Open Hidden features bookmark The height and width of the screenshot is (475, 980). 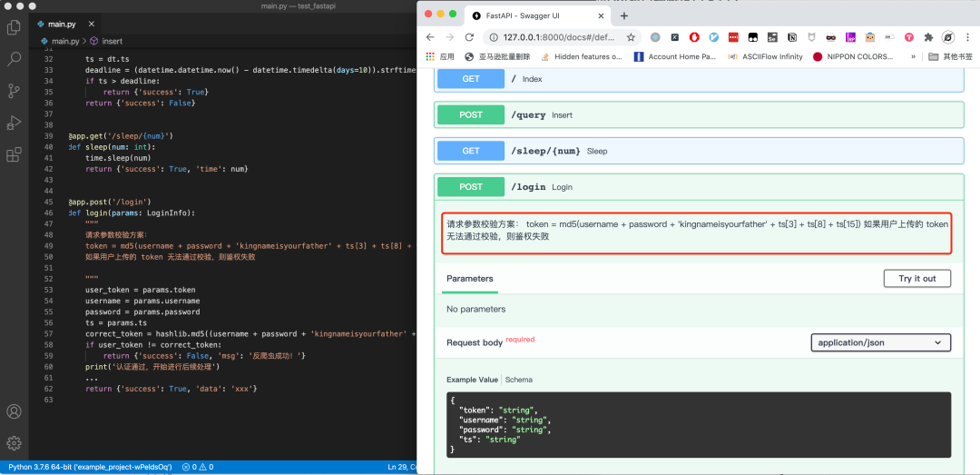click(582, 56)
